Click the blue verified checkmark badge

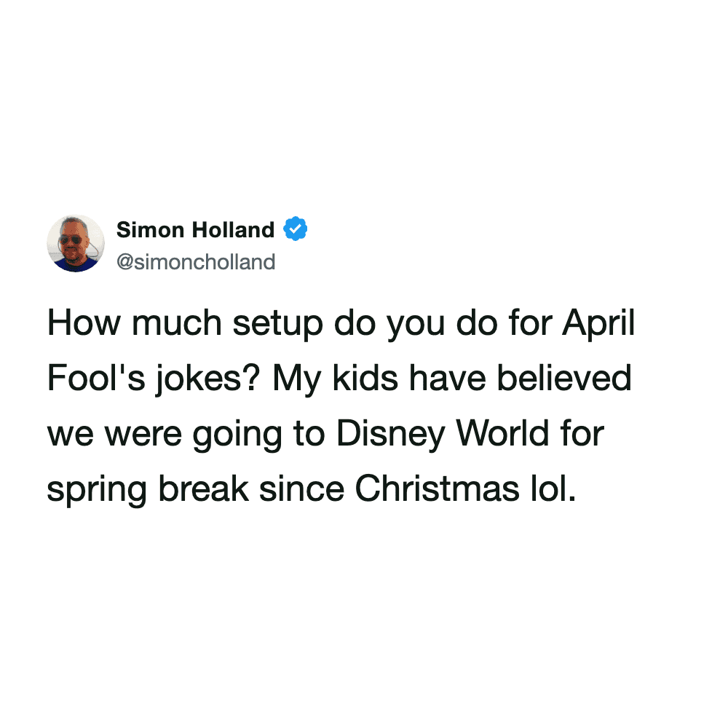[296, 229]
